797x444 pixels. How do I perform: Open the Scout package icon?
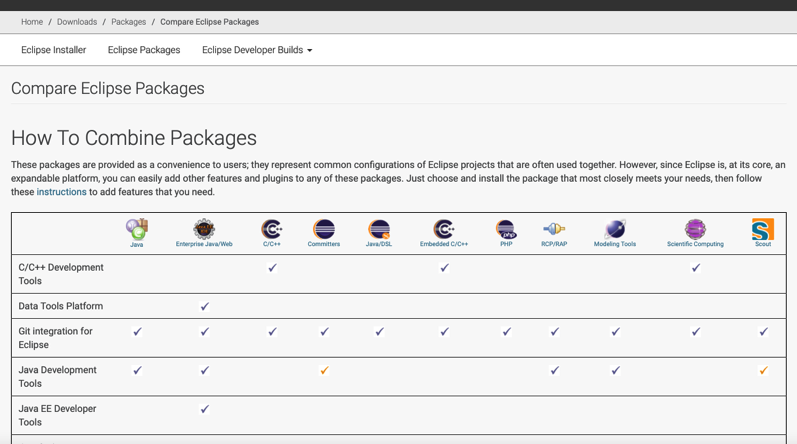click(763, 229)
